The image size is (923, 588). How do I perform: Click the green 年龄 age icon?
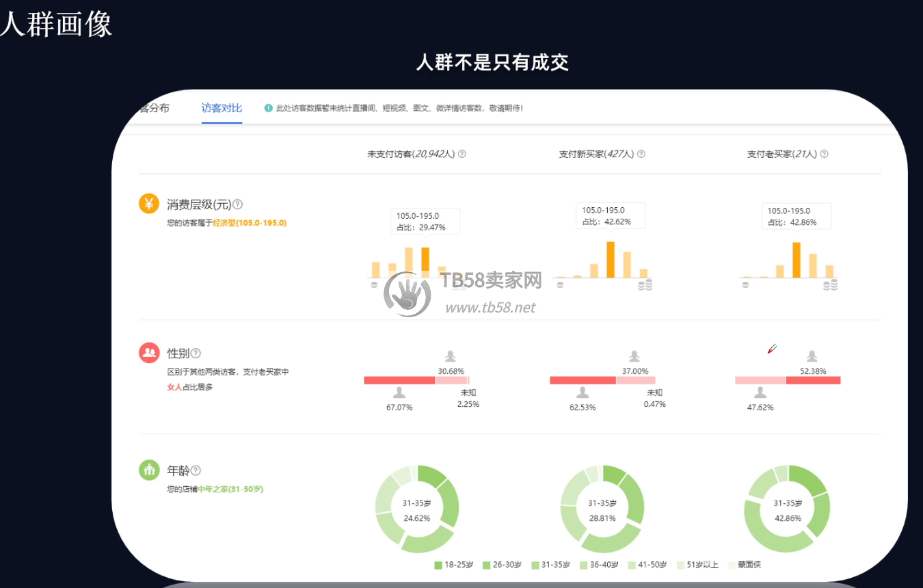click(x=149, y=470)
